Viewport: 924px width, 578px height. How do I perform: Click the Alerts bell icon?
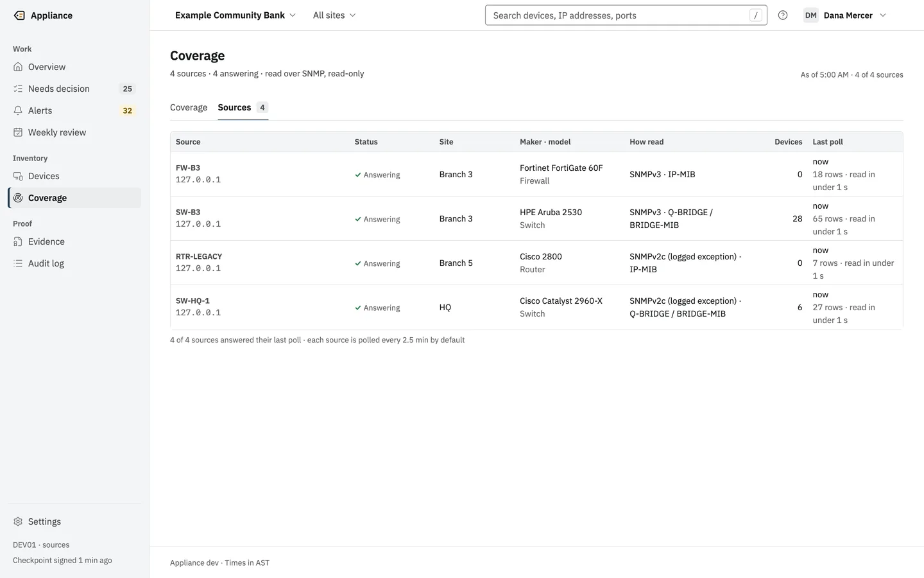(18, 110)
